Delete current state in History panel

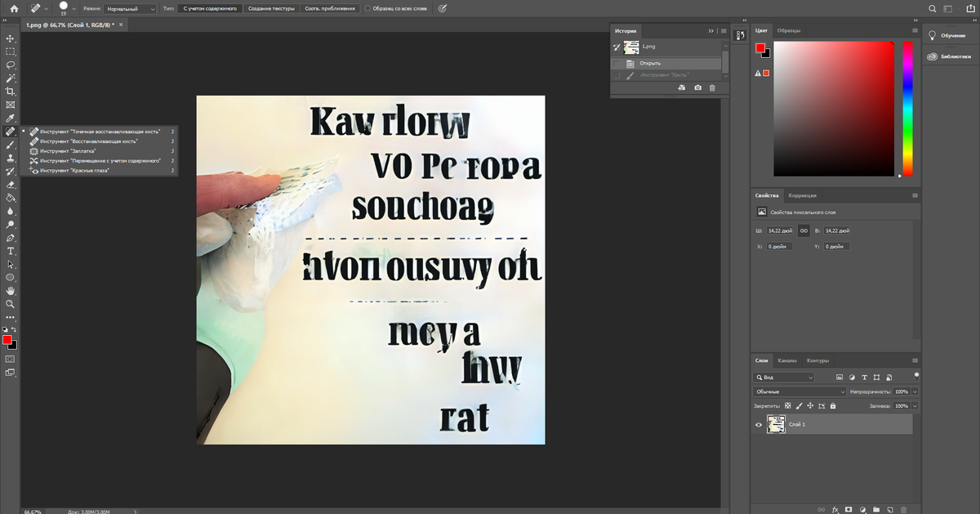712,87
